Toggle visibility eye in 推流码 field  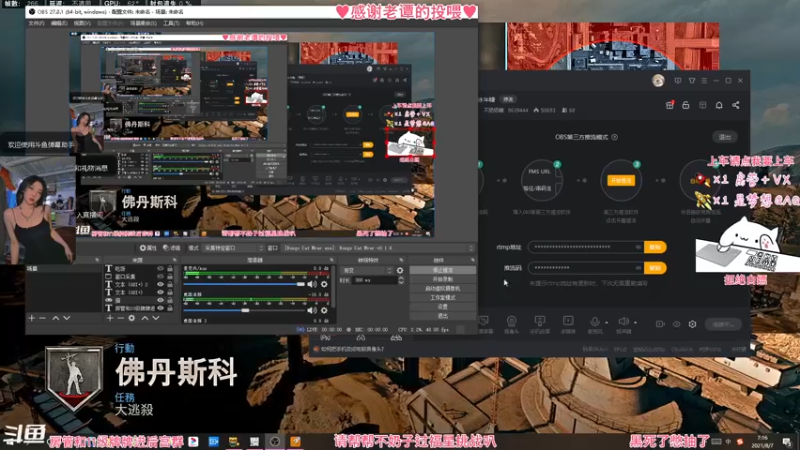(x=638, y=268)
